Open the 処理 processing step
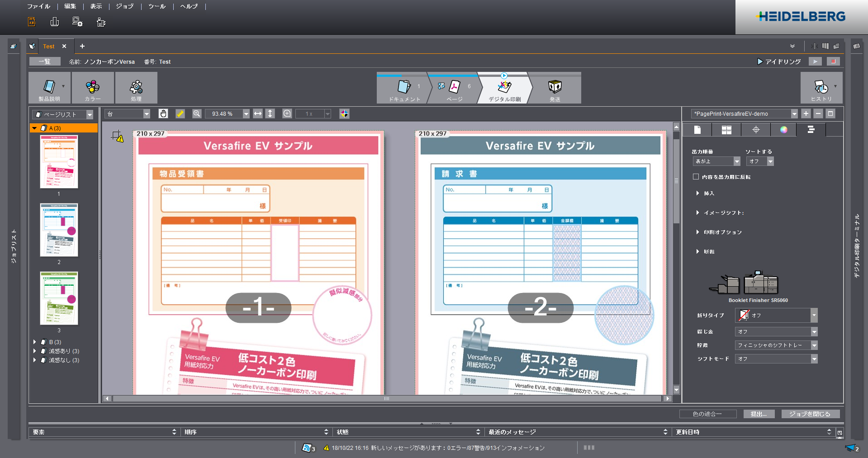The height and width of the screenshot is (458, 868). point(136,88)
